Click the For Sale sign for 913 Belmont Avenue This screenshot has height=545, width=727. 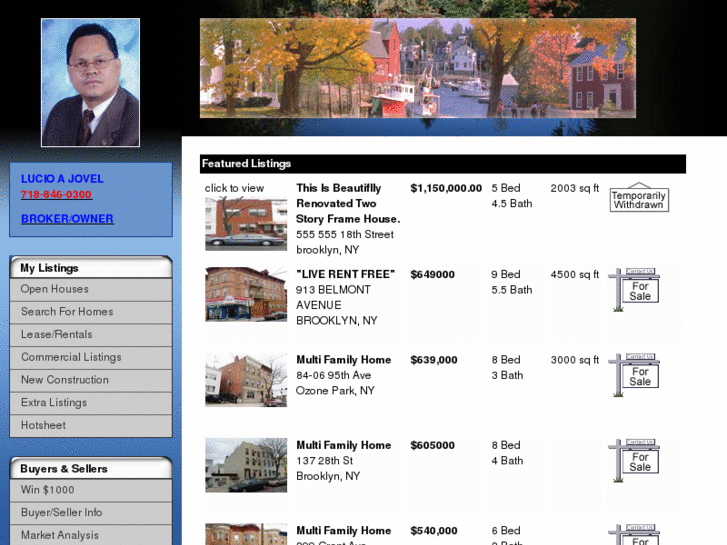point(634,289)
